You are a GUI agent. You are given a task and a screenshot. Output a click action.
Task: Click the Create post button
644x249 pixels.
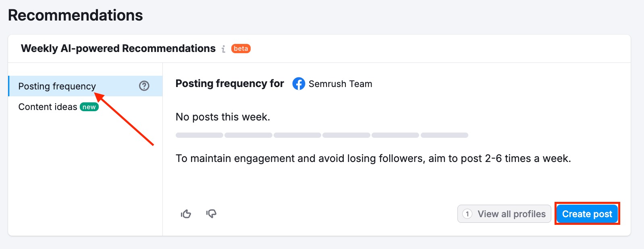[x=587, y=214]
